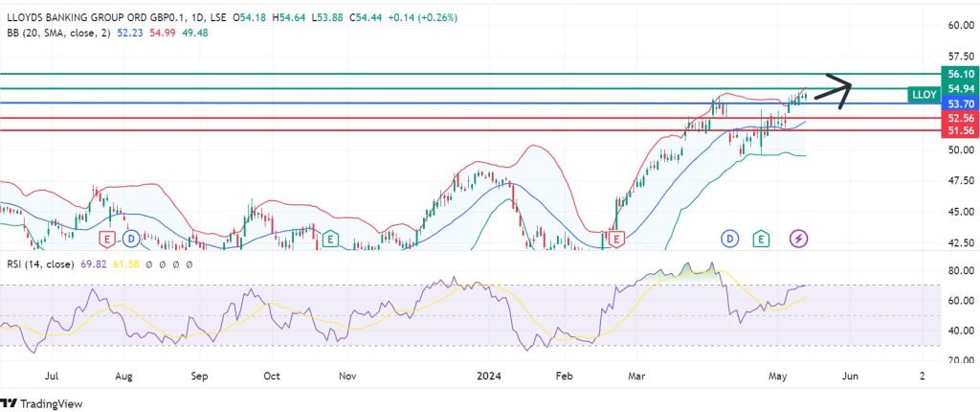Select the blue horizontal line at 53.70

pyautogui.click(x=470, y=103)
